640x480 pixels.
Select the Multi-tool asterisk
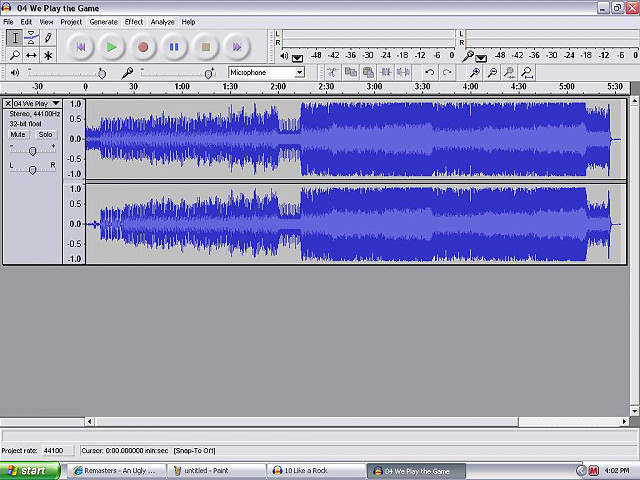pyautogui.click(x=48, y=55)
